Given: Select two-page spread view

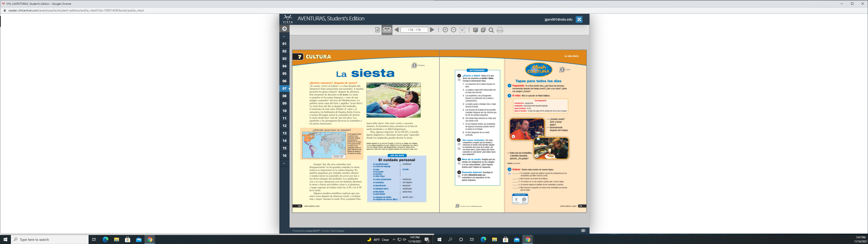Looking at the screenshot, I should click(x=387, y=30).
